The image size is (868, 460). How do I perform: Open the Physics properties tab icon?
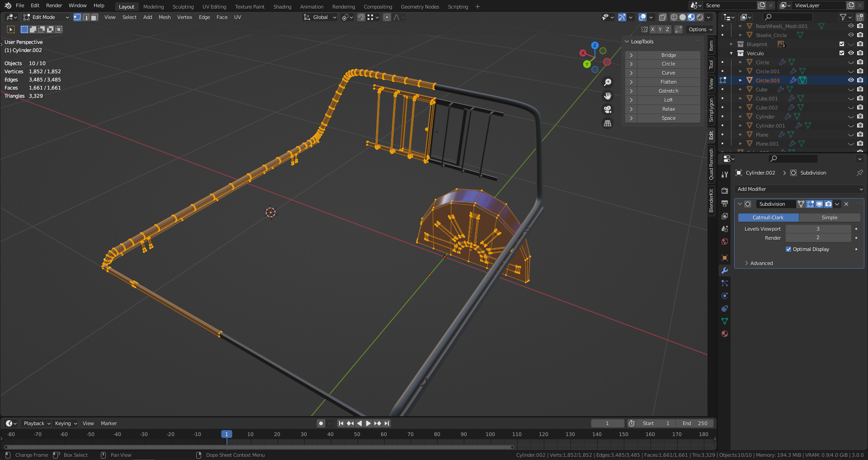[725, 296]
